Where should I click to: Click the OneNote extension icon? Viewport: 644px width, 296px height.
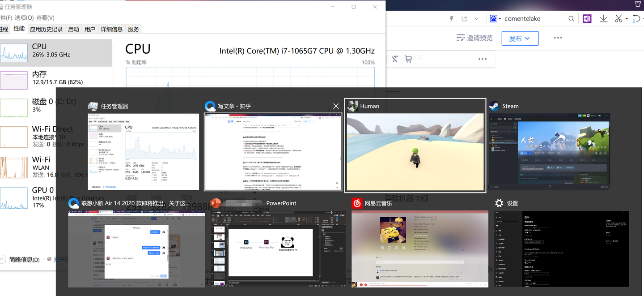[x=587, y=18]
